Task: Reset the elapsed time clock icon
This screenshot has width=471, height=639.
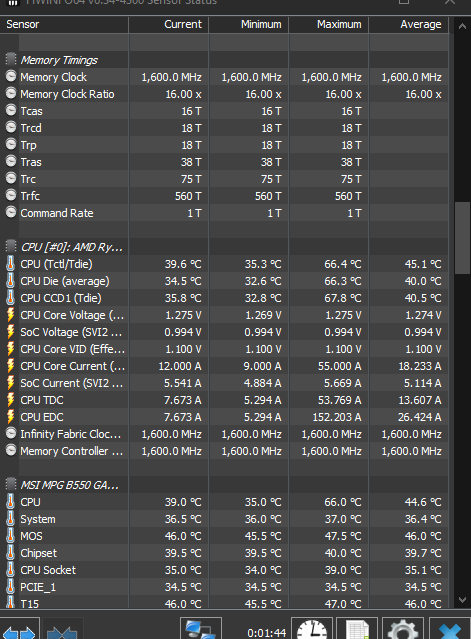Action: [x=312, y=629]
